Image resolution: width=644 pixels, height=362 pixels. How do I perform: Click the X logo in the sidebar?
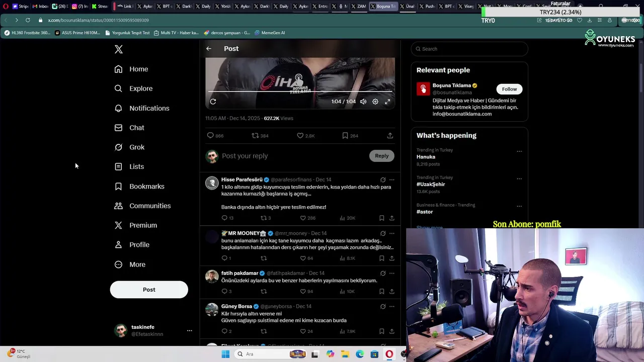click(118, 49)
